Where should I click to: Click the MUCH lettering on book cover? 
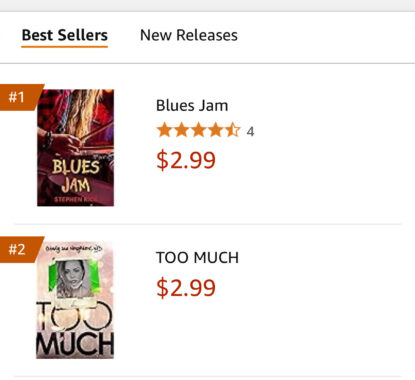point(75,344)
